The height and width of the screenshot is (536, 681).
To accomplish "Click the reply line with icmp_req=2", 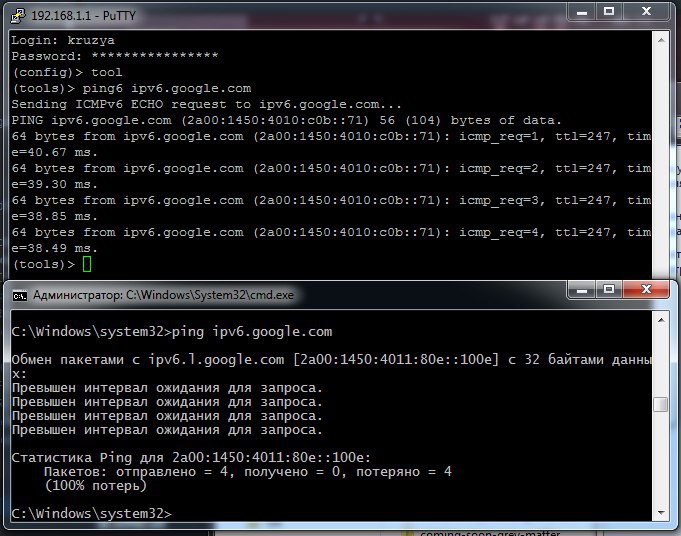I will coord(331,169).
